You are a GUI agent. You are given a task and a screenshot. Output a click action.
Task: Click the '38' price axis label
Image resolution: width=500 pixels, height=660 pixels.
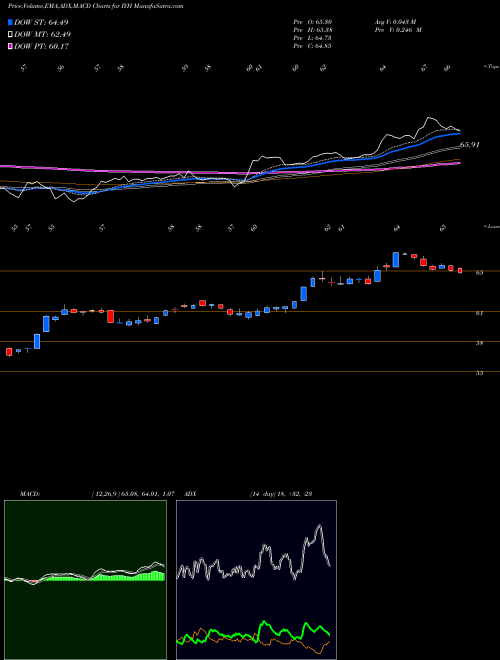pos(479,343)
